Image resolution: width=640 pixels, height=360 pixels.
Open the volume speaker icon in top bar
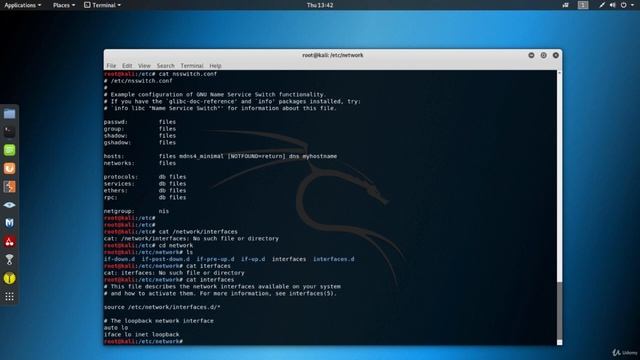(613, 5)
